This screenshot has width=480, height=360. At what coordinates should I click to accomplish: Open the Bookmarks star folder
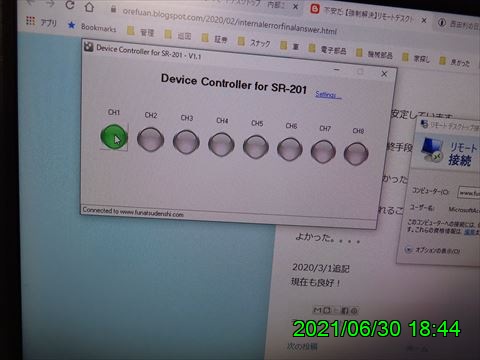pos(92,27)
